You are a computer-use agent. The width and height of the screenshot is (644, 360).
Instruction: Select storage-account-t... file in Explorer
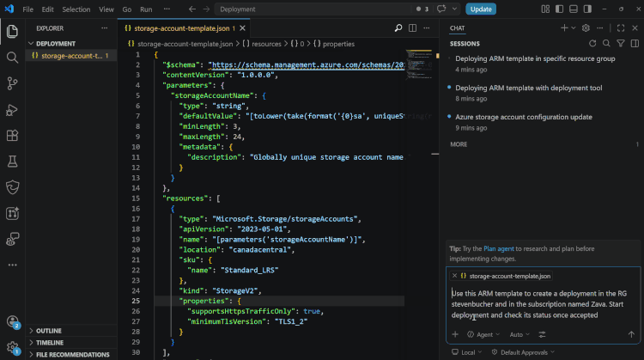(71, 56)
